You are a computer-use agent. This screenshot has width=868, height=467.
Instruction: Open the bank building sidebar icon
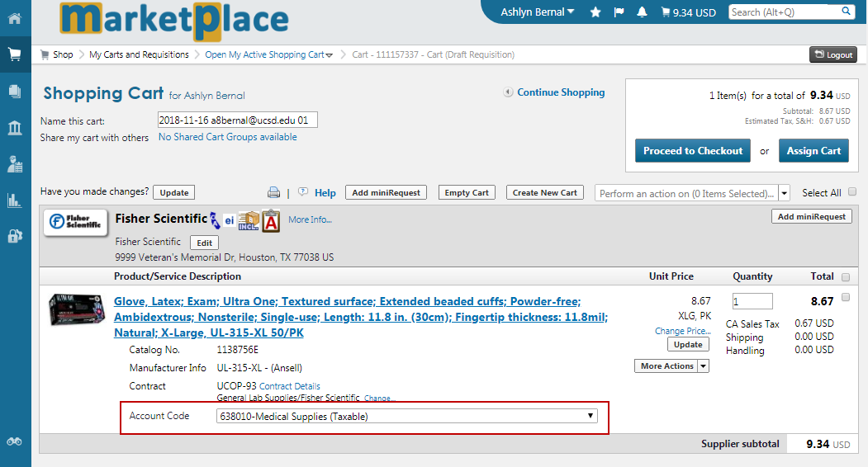[x=15, y=128]
